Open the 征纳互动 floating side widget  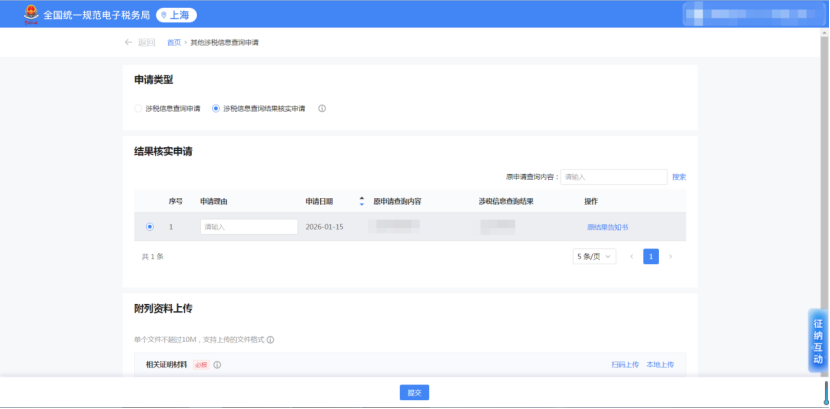click(x=817, y=340)
